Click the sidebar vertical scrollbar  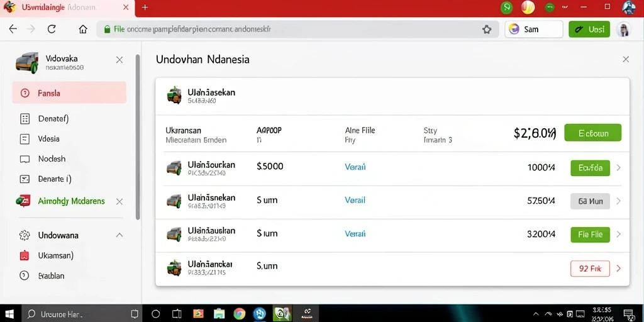click(138, 138)
